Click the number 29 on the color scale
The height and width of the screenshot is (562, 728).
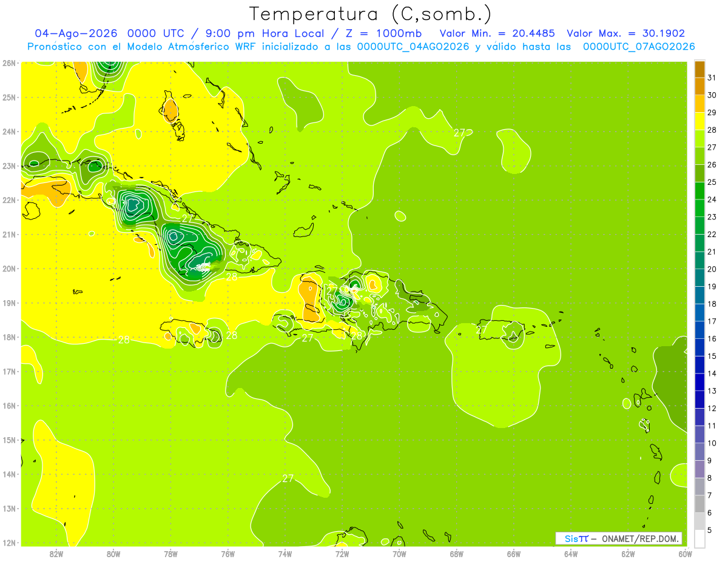pos(712,113)
